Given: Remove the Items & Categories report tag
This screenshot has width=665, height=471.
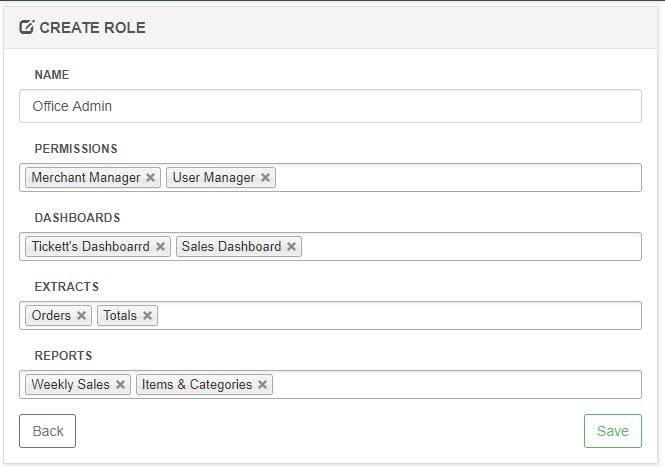Looking at the screenshot, I should coord(262,385).
